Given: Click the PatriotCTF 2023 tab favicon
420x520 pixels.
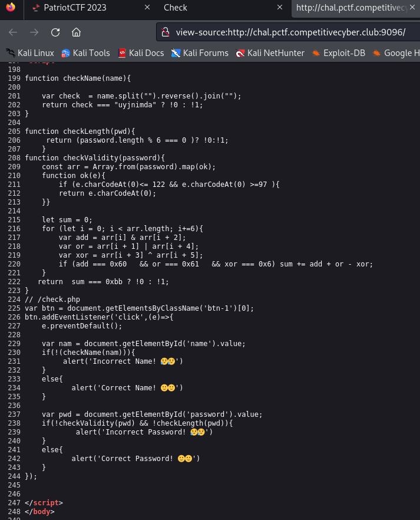Looking at the screenshot, I should 36,8.
